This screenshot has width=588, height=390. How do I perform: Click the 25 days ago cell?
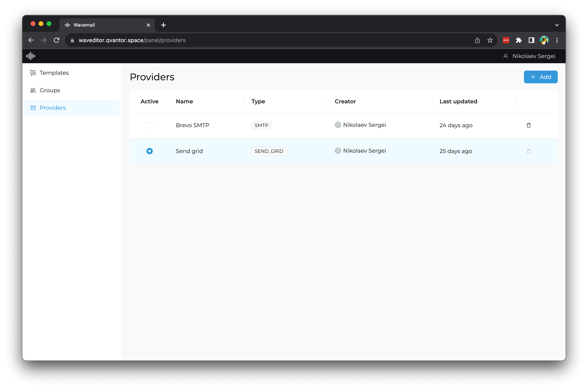[456, 151]
